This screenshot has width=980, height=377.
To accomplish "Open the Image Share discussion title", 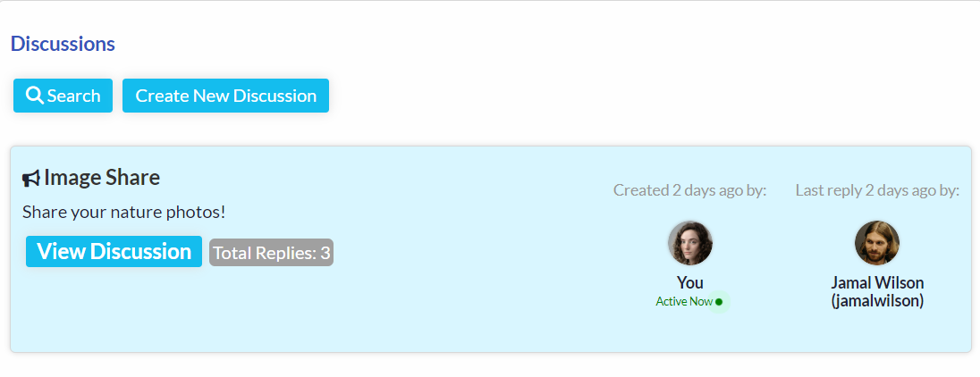I will pos(102,178).
